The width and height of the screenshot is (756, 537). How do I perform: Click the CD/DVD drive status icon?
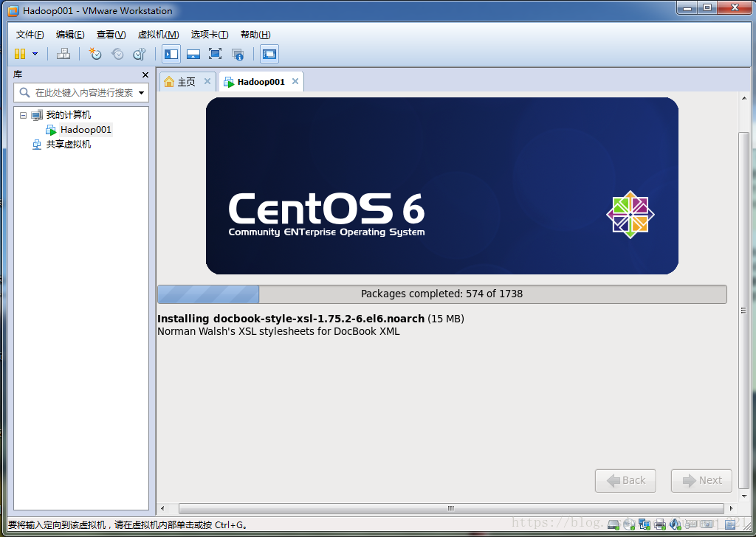tap(629, 524)
